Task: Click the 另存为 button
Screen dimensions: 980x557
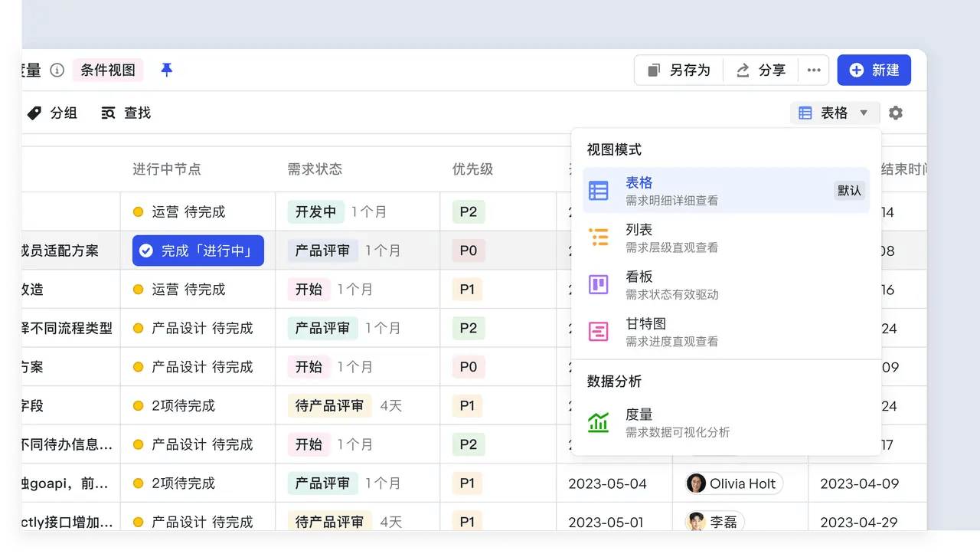Action: 679,70
